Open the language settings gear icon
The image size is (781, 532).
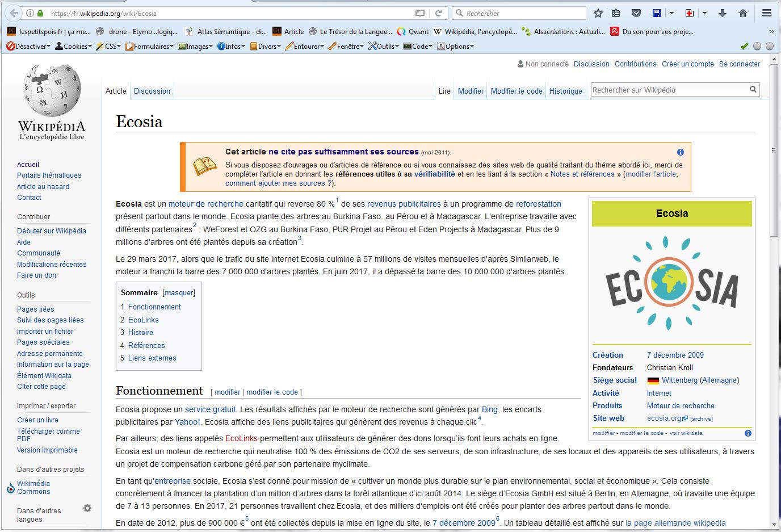click(x=87, y=508)
